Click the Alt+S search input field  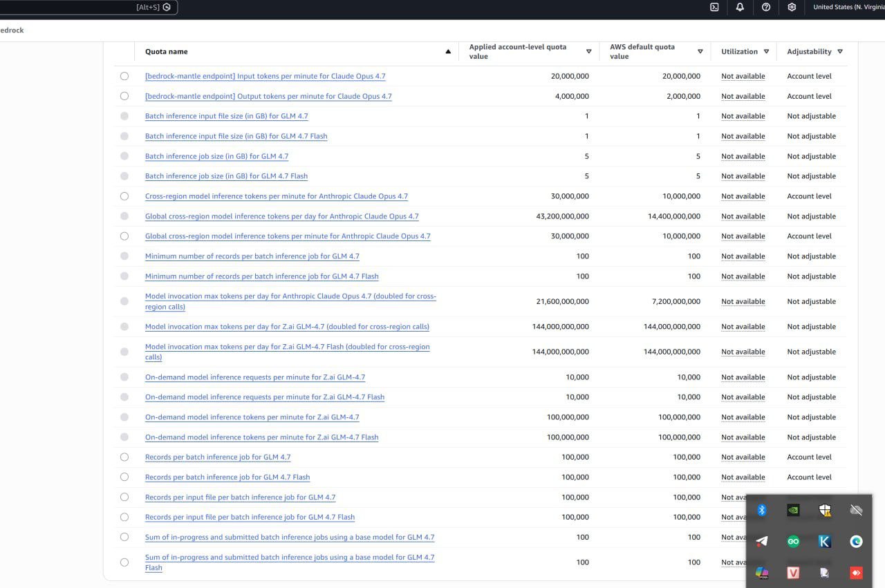coord(88,7)
